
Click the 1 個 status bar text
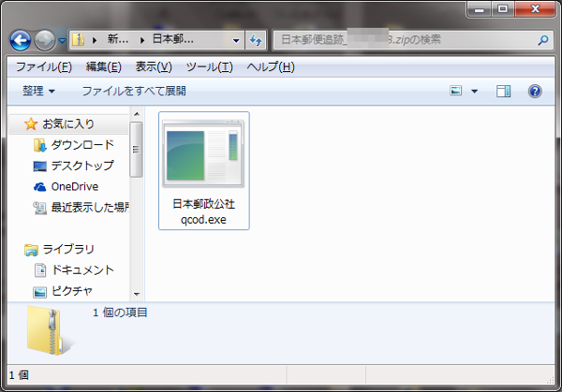[x=19, y=375]
